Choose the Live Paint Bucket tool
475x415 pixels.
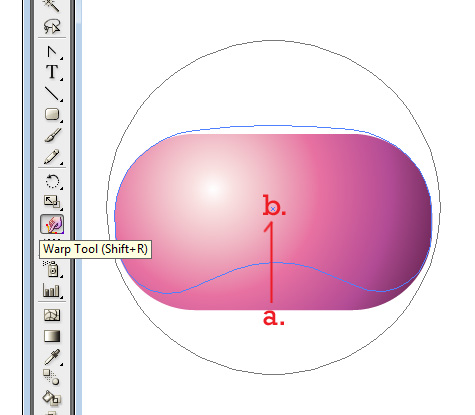(x=52, y=398)
